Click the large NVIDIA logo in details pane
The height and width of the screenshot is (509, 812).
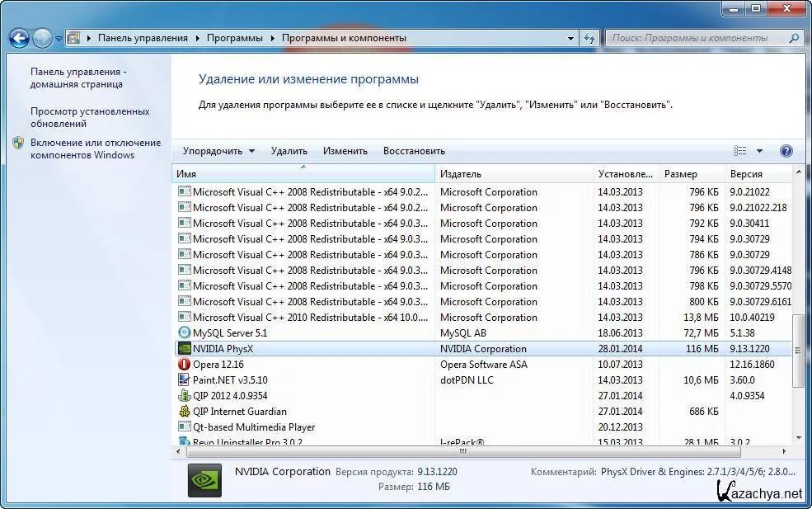204,480
